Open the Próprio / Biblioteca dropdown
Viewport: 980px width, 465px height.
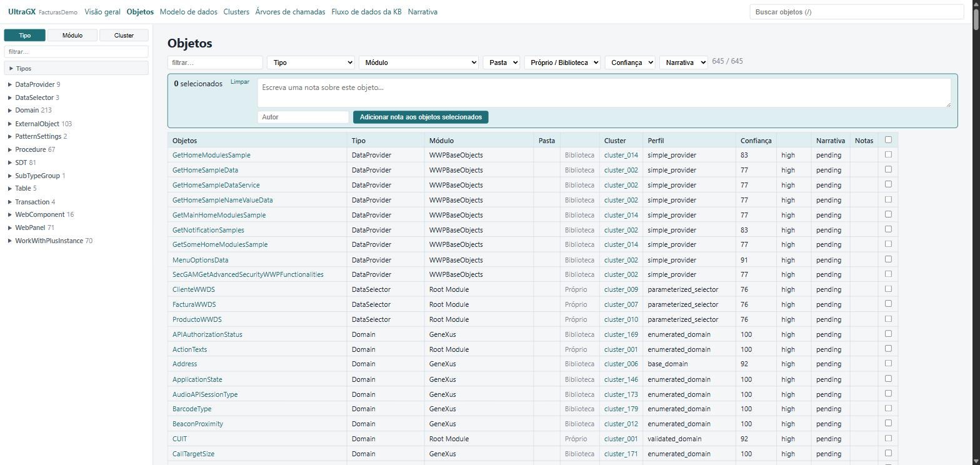pyautogui.click(x=562, y=62)
